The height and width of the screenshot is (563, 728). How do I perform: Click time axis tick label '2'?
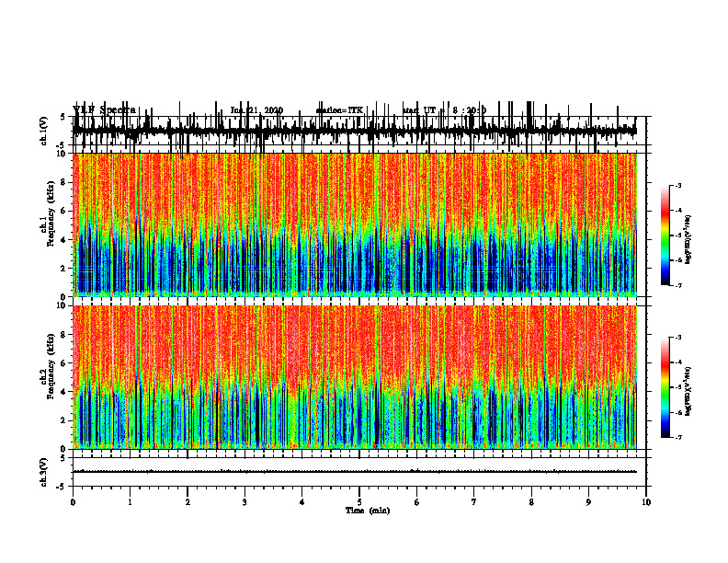point(188,502)
